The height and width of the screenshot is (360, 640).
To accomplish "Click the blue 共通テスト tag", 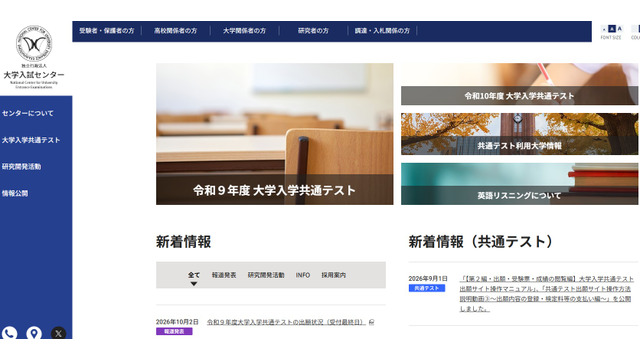I will [x=427, y=288].
